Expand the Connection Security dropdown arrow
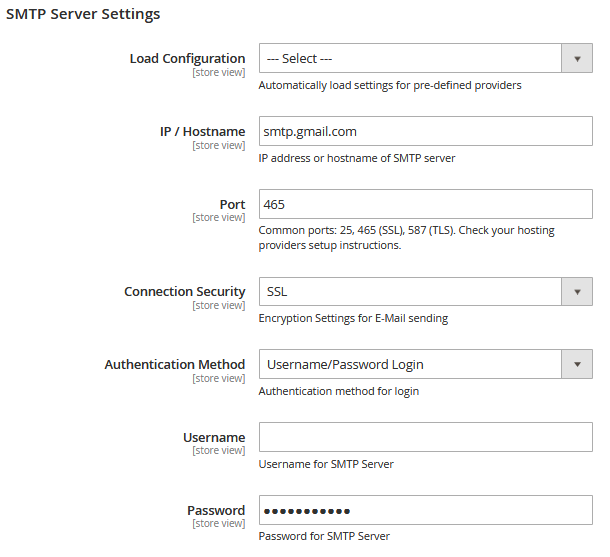 tap(576, 292)
